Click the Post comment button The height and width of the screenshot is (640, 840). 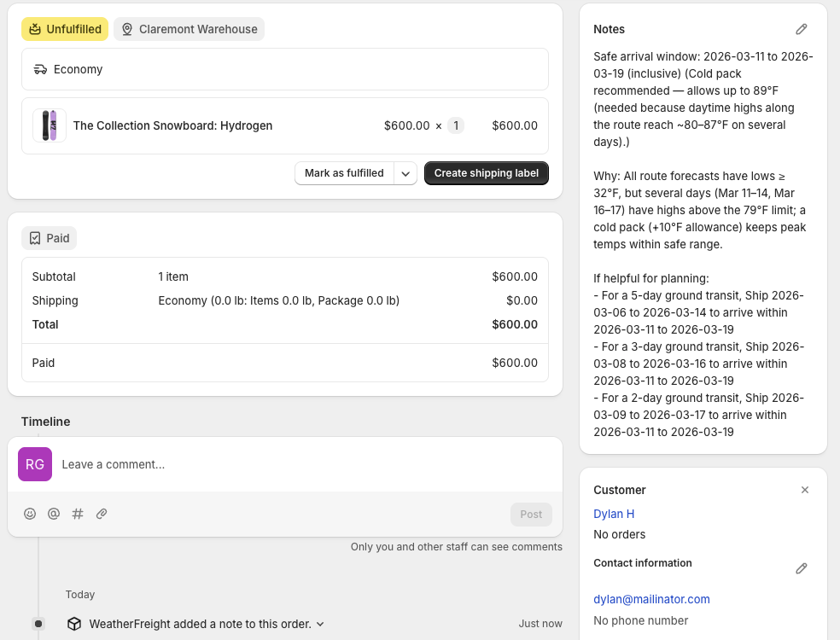[530, 513]
